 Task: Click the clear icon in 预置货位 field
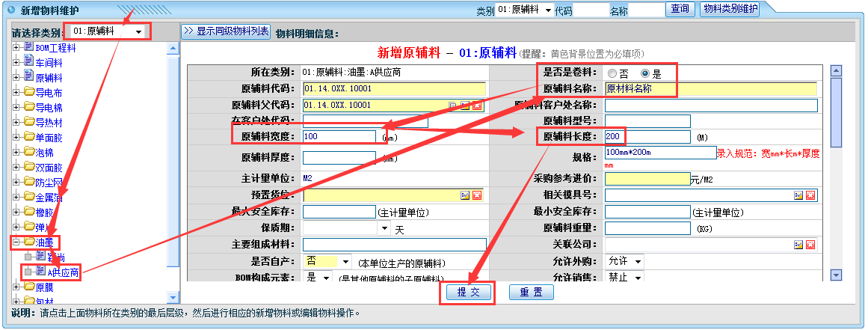click(476, 195)
